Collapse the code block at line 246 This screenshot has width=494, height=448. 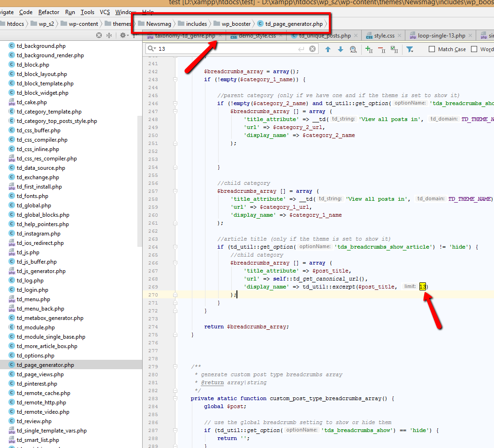click(x=175, y=104)
